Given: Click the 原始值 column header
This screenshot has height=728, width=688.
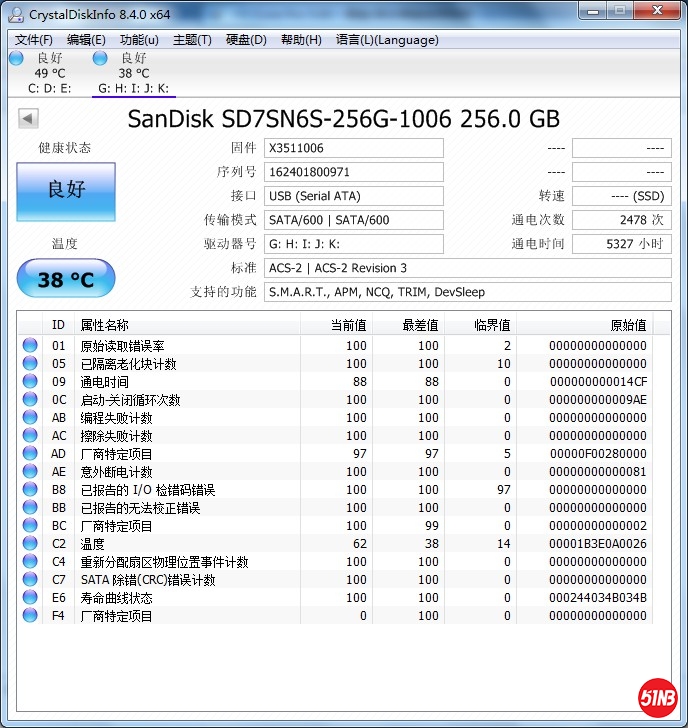Looking at the screenshot, I should (x=628, y=326).
